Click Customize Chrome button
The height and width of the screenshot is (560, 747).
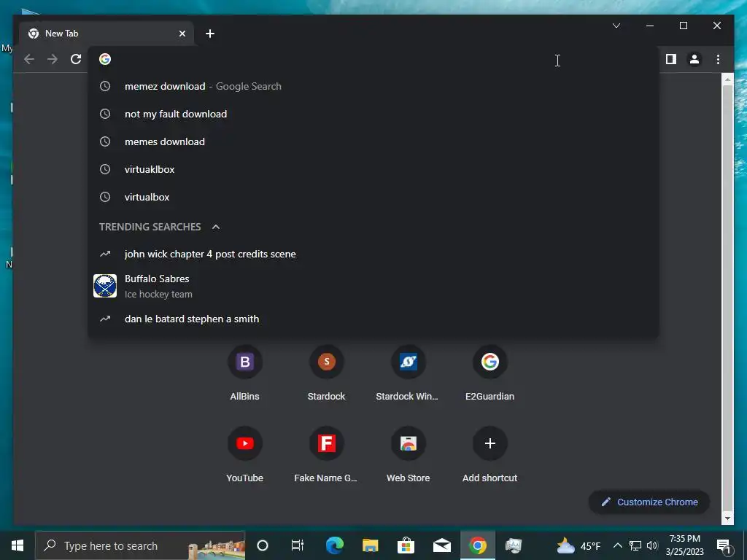pos(649,502)
